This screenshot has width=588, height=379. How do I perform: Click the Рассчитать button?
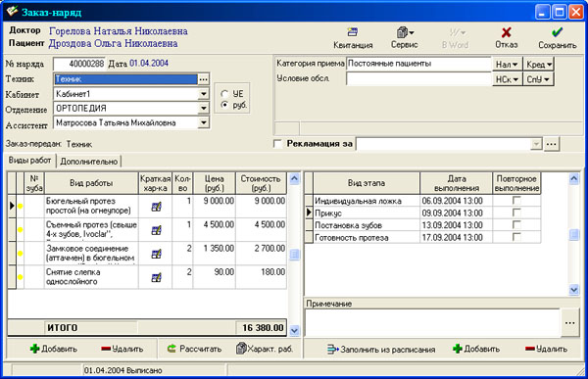click(194, 349)
